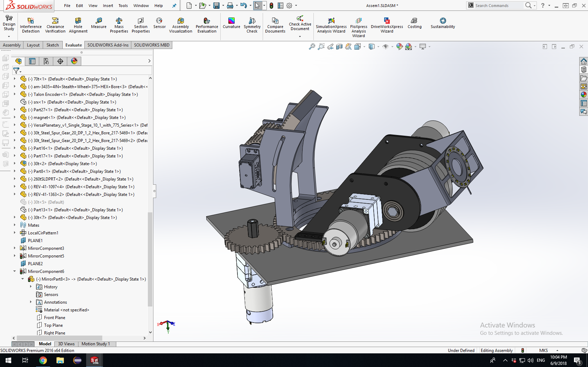
Task: Click the feature tree vertical scrollbar
Action: (x=150, y=259)
